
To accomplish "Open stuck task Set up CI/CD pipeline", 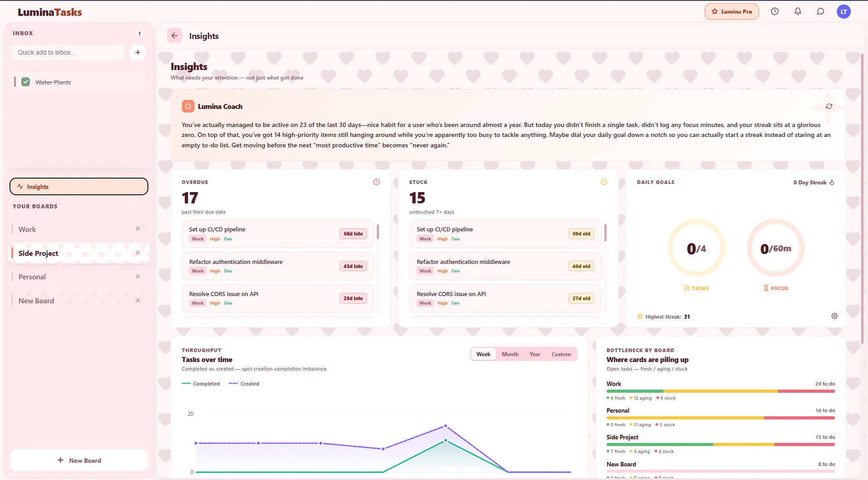I will pyautogui.click(x=505, y=234).
